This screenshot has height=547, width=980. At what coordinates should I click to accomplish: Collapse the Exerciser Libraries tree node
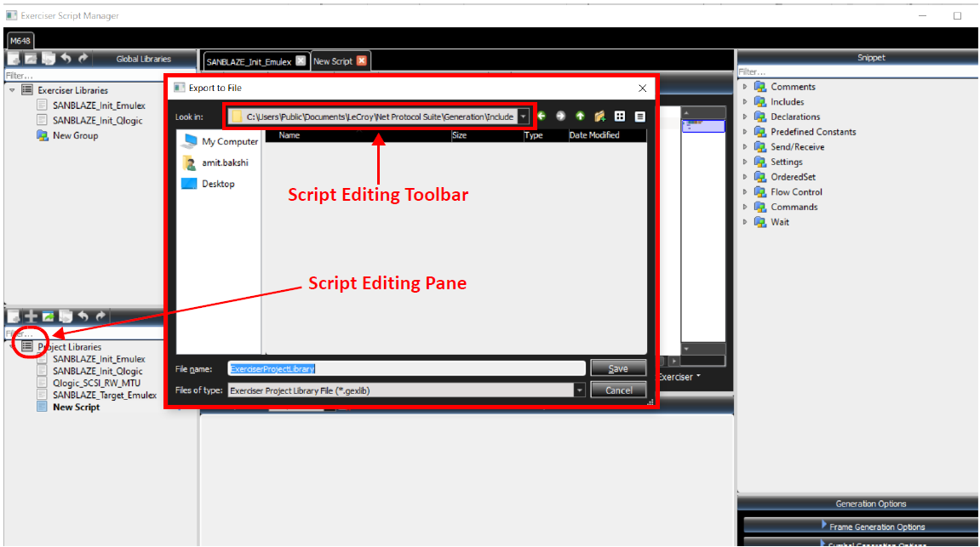pos(12,90)
